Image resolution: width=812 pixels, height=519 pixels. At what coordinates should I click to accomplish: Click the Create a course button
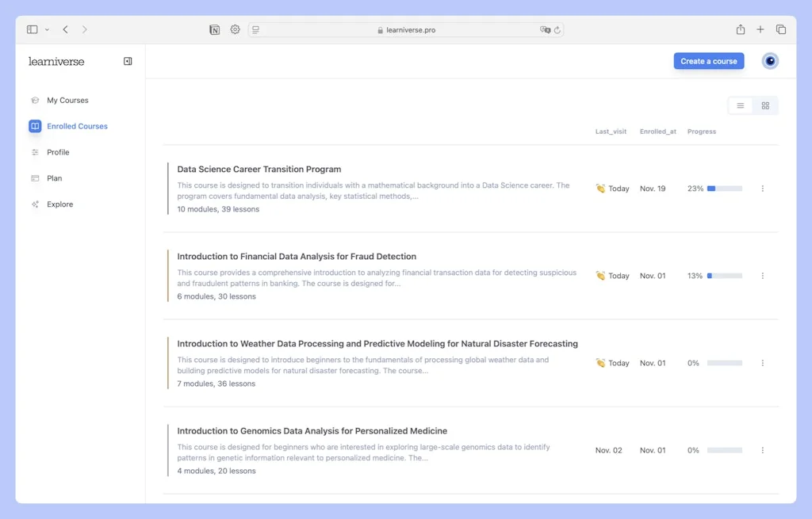709,61
